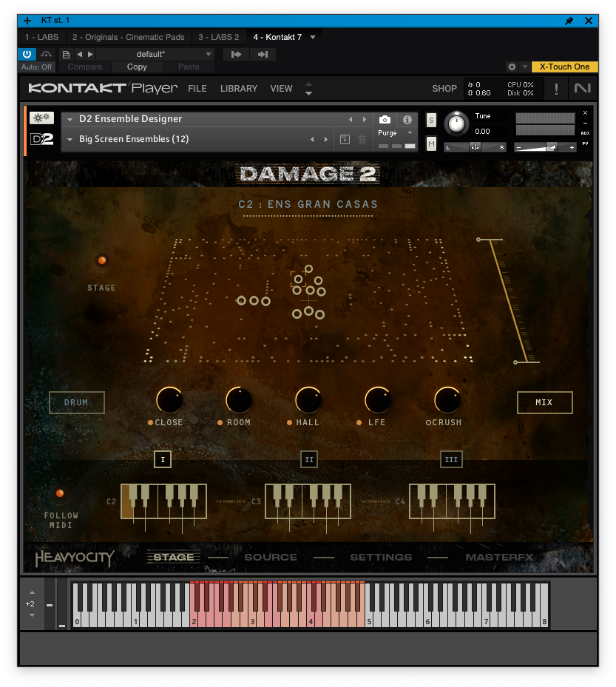Click the Paste button
Viewport: 616px width, 687px height.
[x=189, y=67]
